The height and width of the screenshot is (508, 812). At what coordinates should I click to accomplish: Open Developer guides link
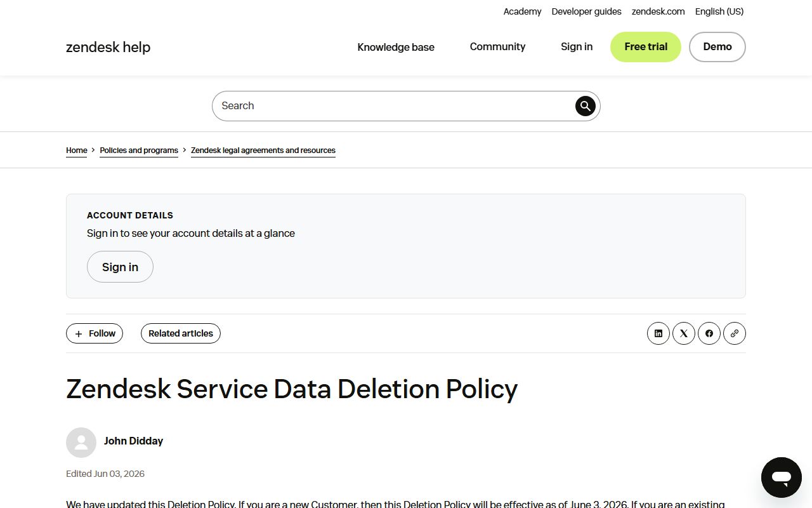pos(587,11)
